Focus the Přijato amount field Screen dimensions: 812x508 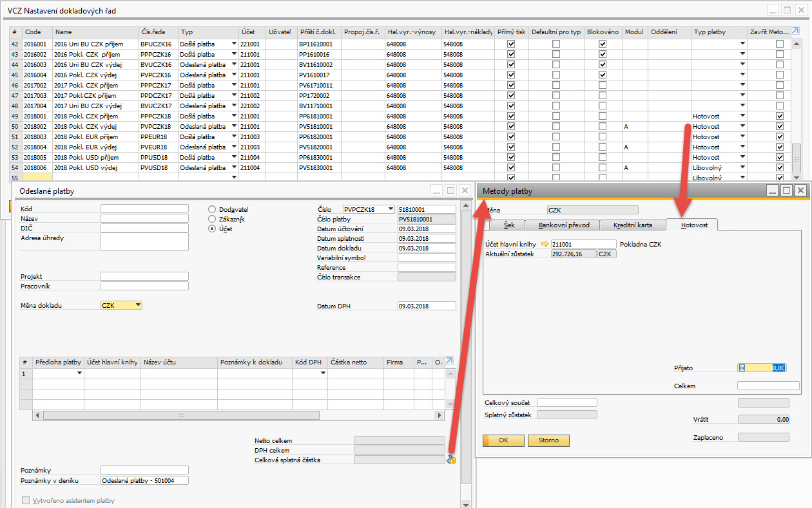point(762,368)
